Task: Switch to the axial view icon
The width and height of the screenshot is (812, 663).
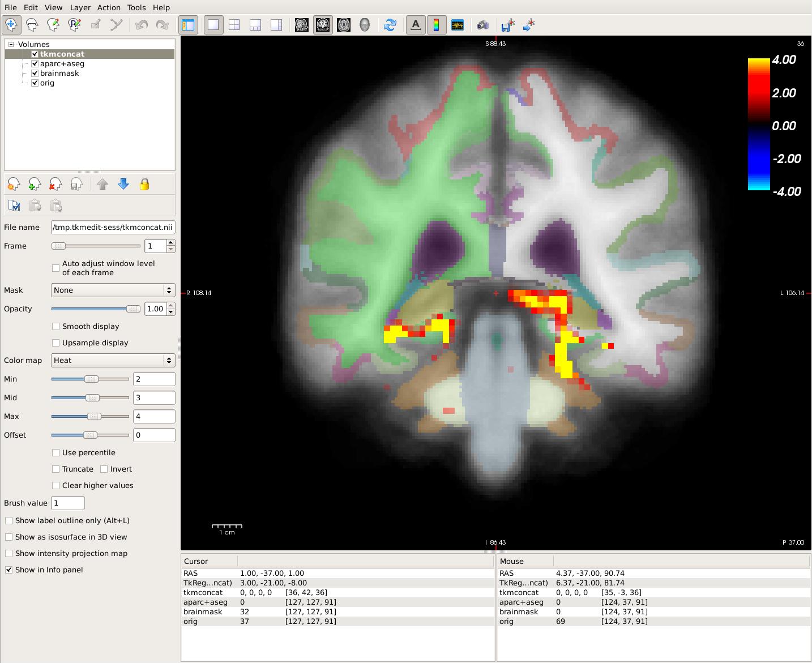Action: pyautogui.click(x=344, y=25)
